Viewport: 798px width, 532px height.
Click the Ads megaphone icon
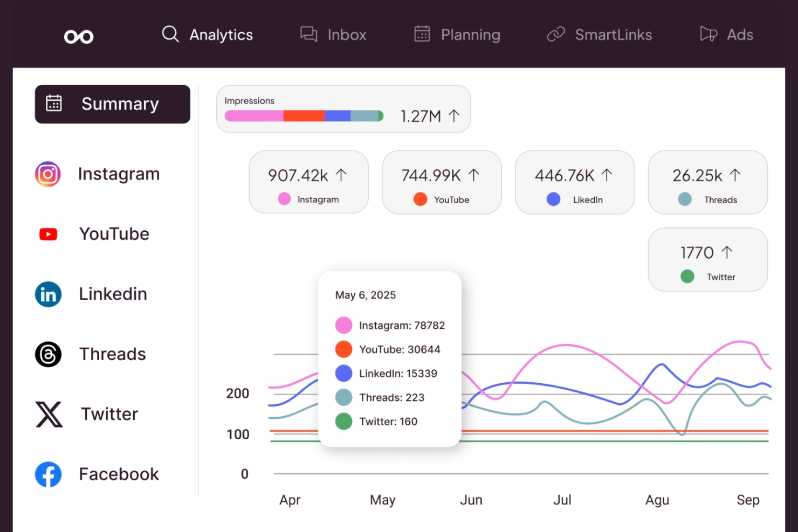pos(708,34)
